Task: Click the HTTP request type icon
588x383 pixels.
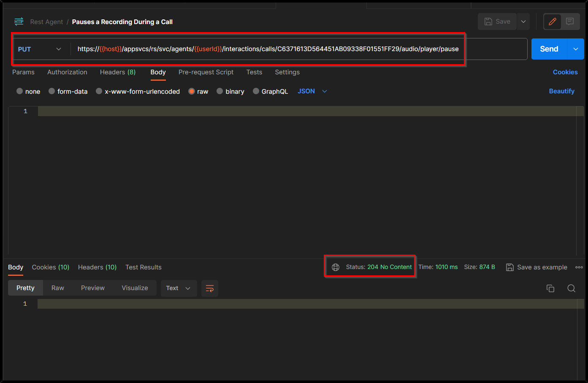Action: point(19,22)
